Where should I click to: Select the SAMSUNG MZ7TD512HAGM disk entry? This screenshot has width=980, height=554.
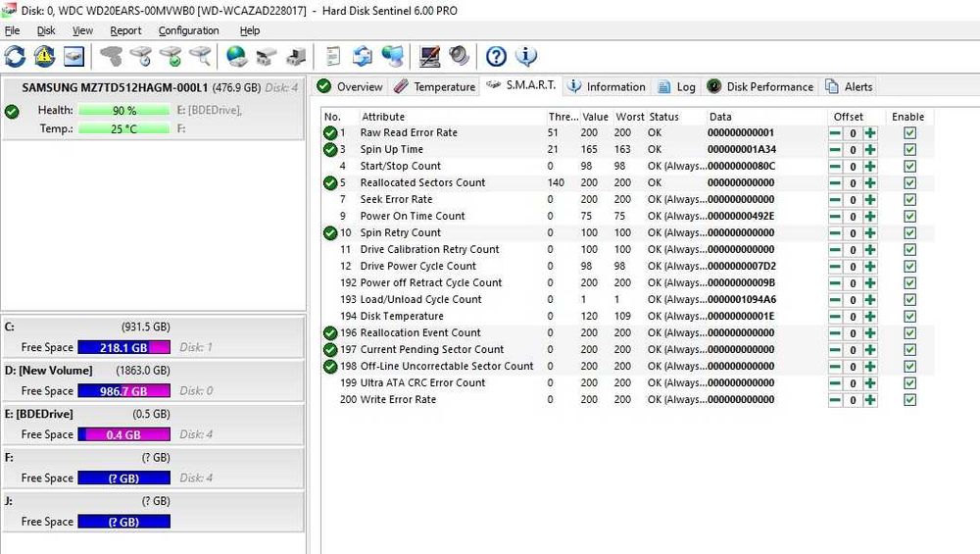pyautogui.click(x=154, y=109)
